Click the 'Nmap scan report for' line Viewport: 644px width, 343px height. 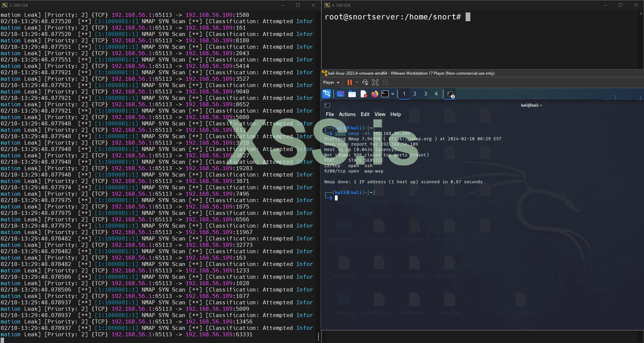coord(371,144)
